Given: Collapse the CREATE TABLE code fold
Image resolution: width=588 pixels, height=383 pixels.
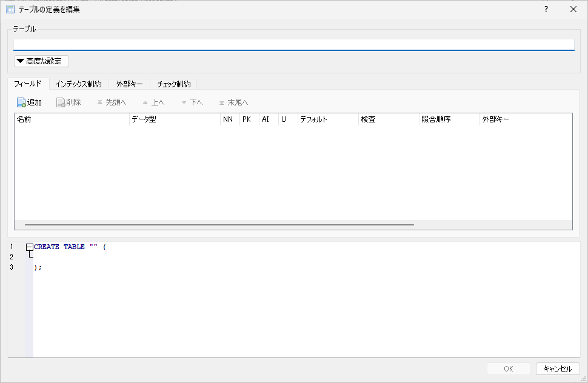Looking at the screenshot, I should [x=29, y=247].
